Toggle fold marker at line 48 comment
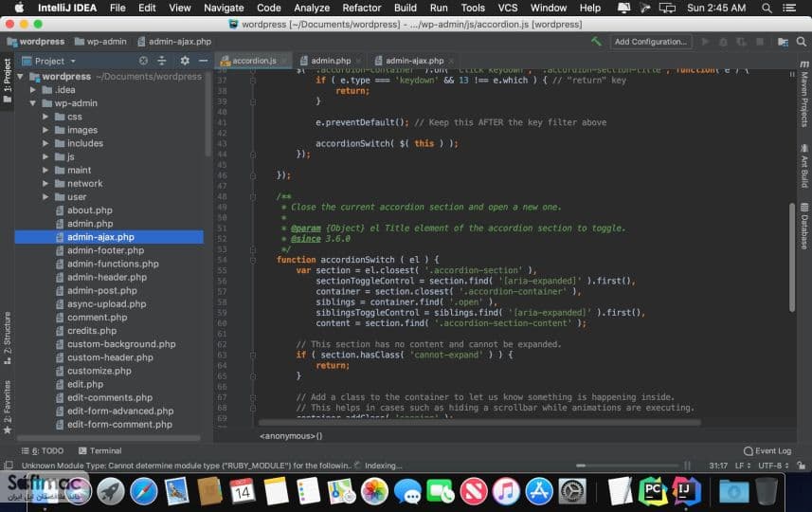812x512 pixels. [x=253, y=196]
